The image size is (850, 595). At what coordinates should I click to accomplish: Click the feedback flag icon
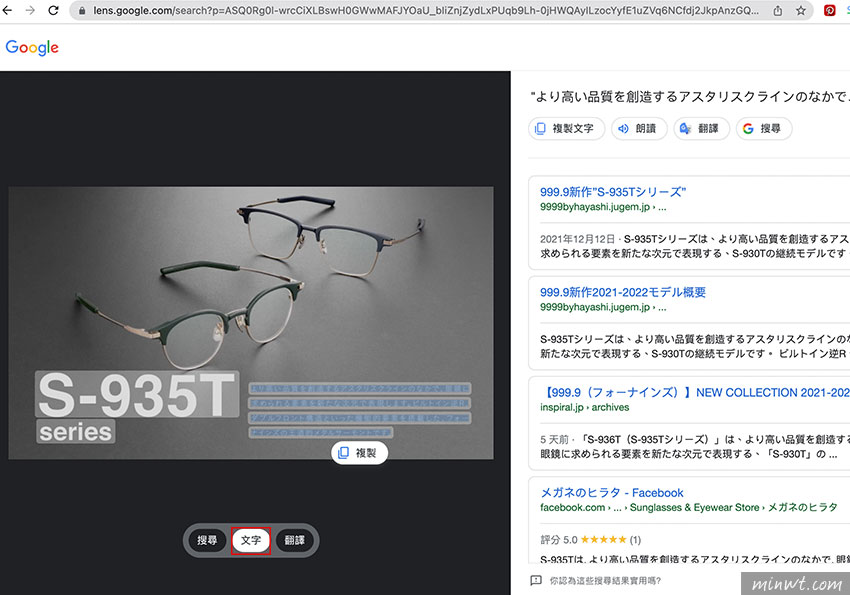(536, 580)
